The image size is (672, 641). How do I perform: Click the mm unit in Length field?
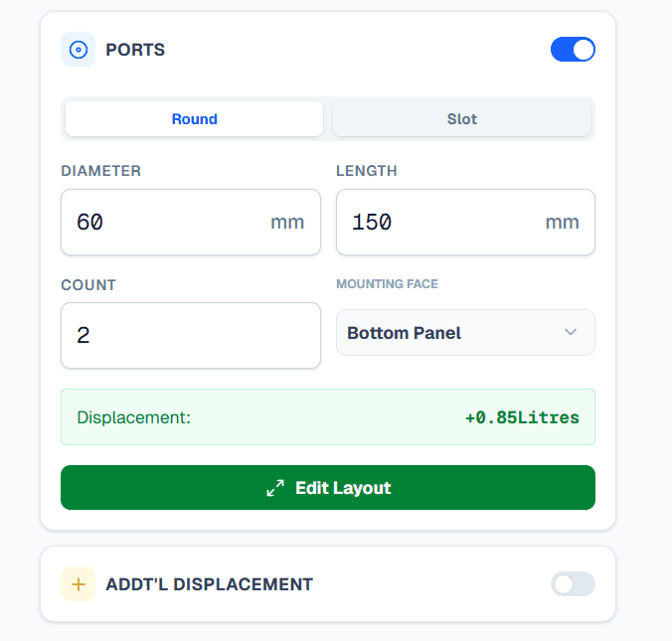[x=562, y=223]
